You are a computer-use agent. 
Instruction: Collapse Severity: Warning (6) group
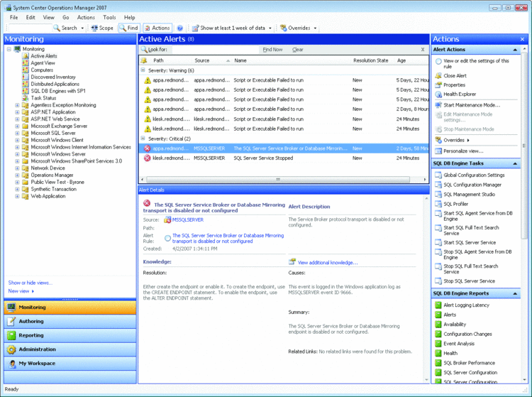[x=143, y=70]
